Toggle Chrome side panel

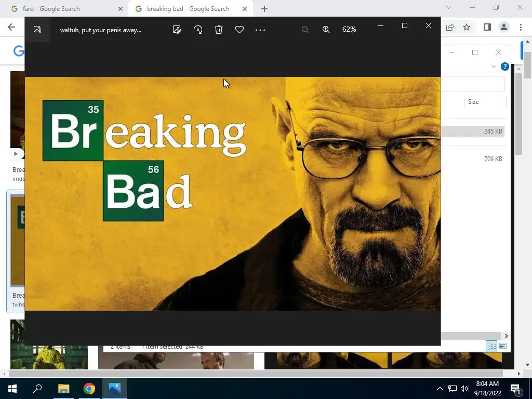click(487, 27)
